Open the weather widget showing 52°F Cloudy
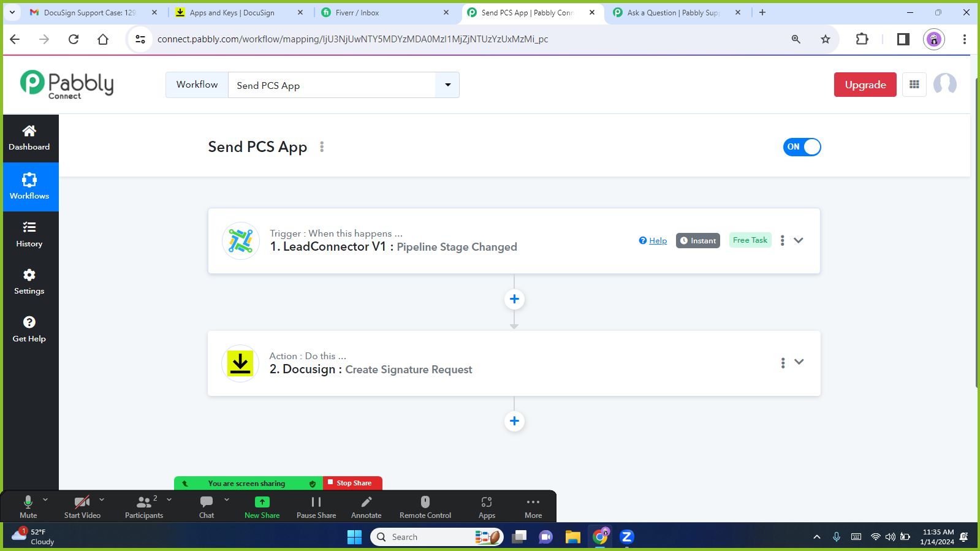This screenshot has width=980, height=551. [33, 537]
